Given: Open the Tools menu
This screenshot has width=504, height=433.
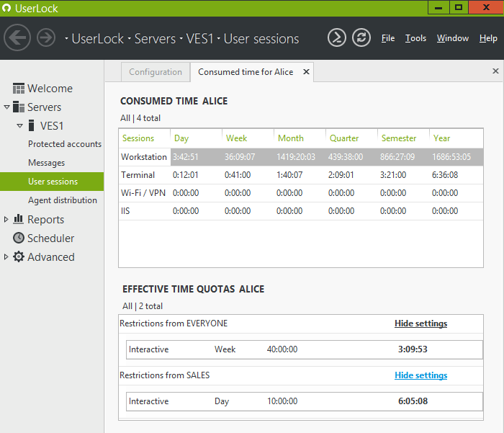Looking at the screenshot, I should [x=415, y=38].
